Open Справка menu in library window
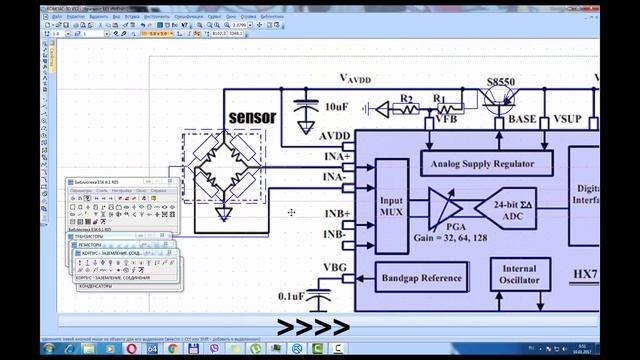This screenshot has width=640, height=360. [158, 191]
